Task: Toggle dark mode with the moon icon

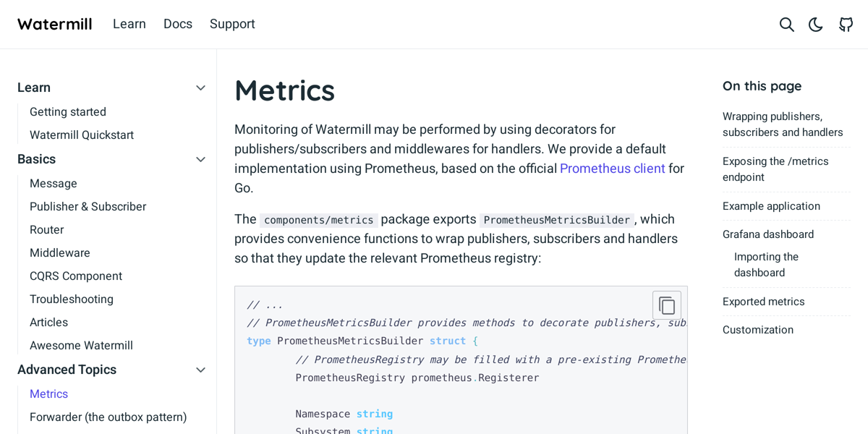Action: (x=815, y=24)
